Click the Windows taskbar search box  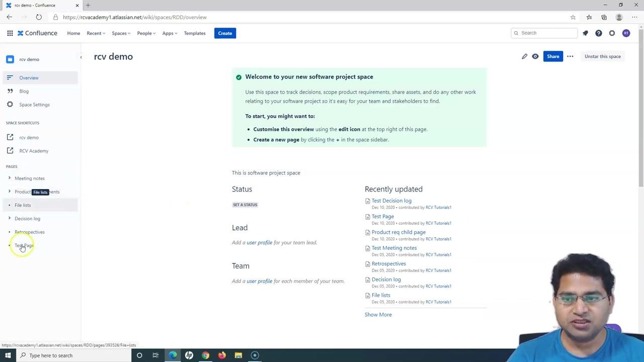(x=73, y=355)
